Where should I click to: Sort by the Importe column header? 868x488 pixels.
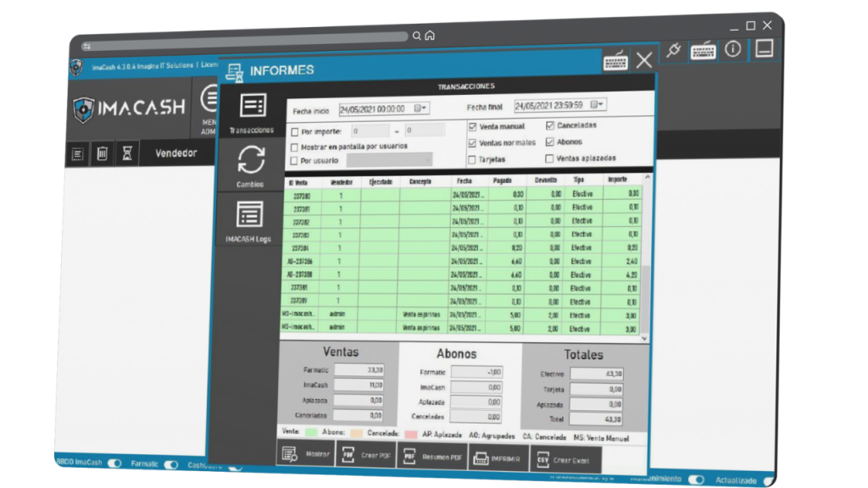click(617, 180)
